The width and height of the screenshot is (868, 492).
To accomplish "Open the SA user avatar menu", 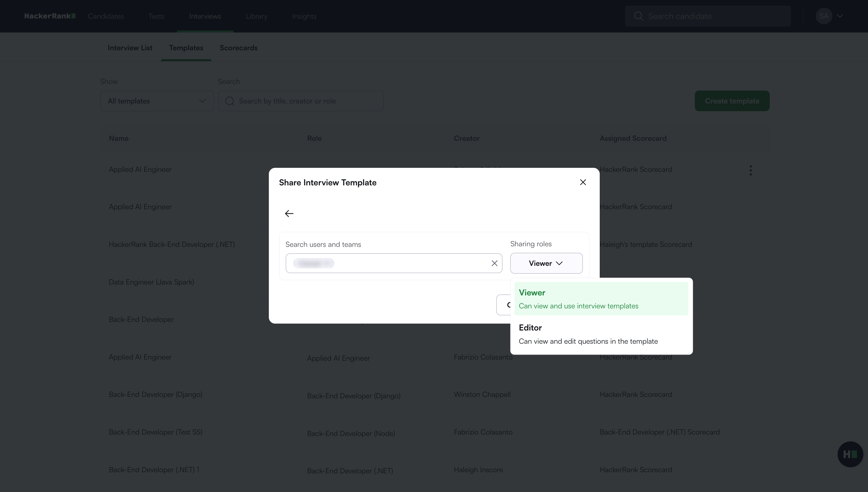I will 823,16.
